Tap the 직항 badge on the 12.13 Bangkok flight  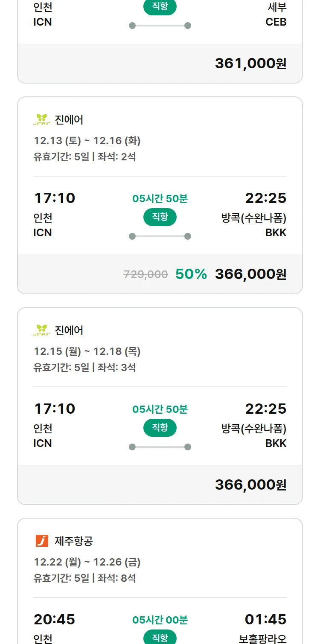(x=160, y=218)
